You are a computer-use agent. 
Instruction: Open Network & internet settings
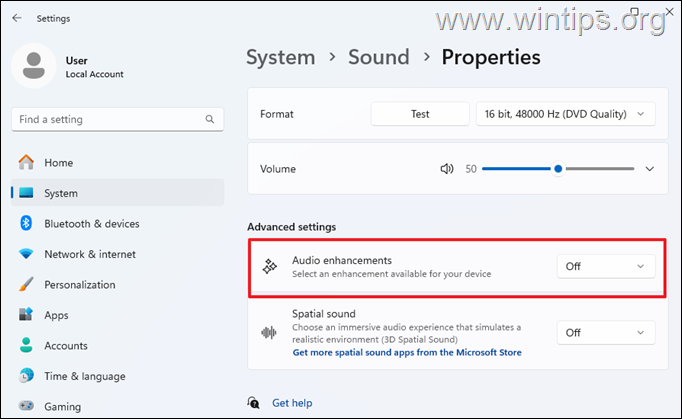(x=90, y=254)
